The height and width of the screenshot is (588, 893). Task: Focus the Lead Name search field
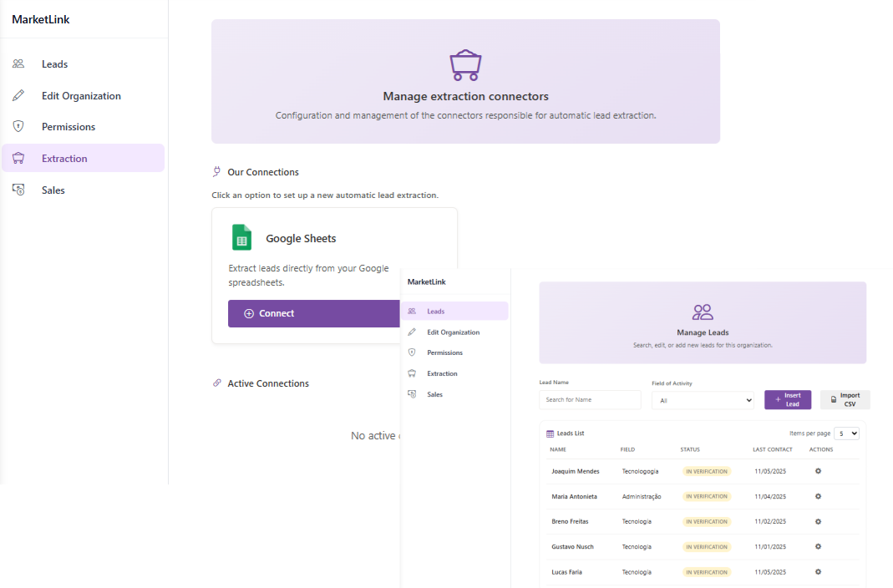click(x=590, y=400)
